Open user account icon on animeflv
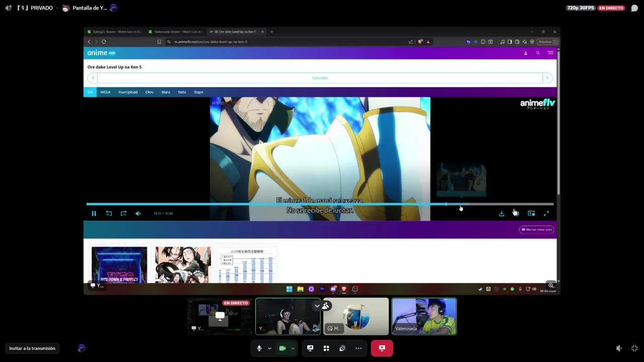The image size is (644, 362). click(x=525, y=53)
